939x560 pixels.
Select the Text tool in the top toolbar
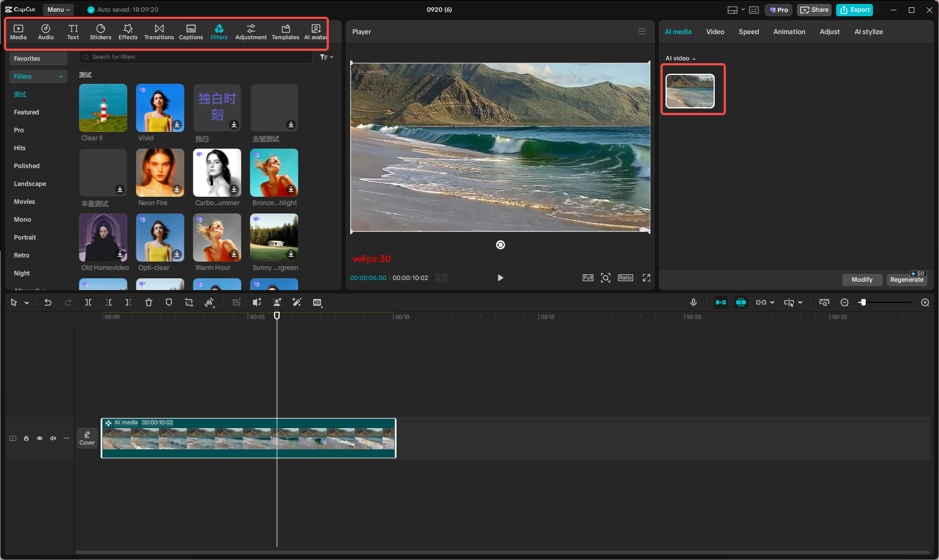pos(73,31)
